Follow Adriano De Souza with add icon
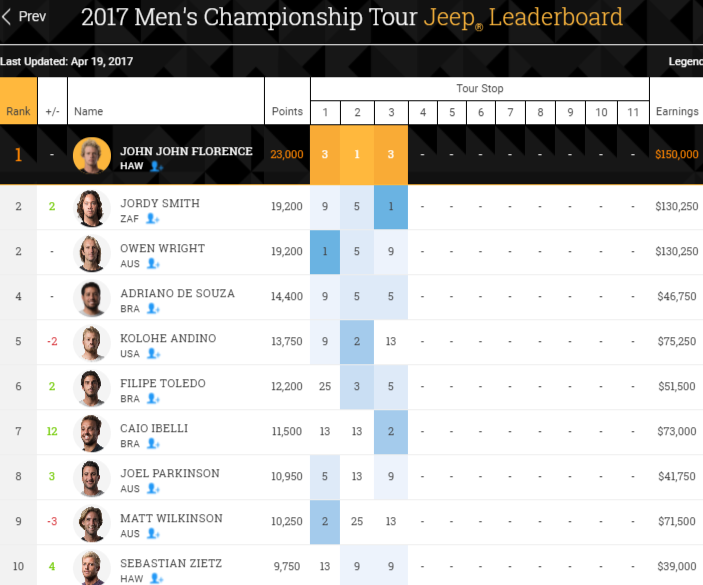Viewport: 703px width, 585px height. click(x=153, y=309)
